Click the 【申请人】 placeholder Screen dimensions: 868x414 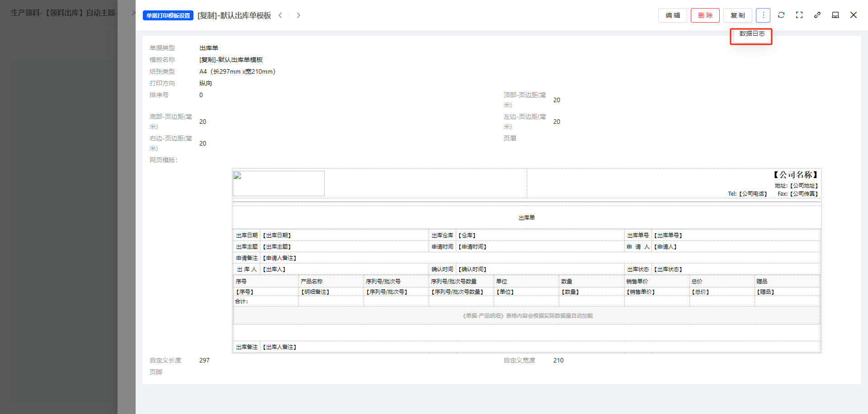pos(665,247)
